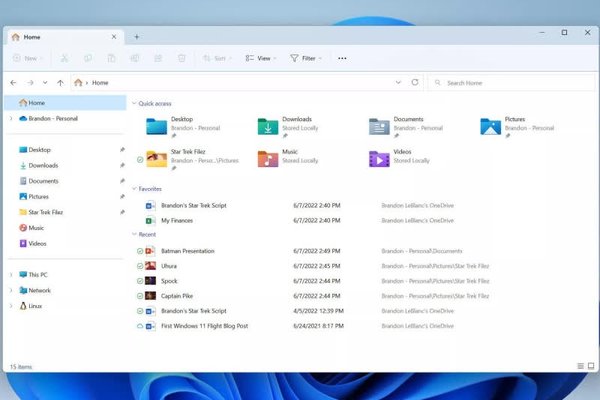600x400 pixels.
Task: Add a new tab with plus button
Action: click(137, 37)
